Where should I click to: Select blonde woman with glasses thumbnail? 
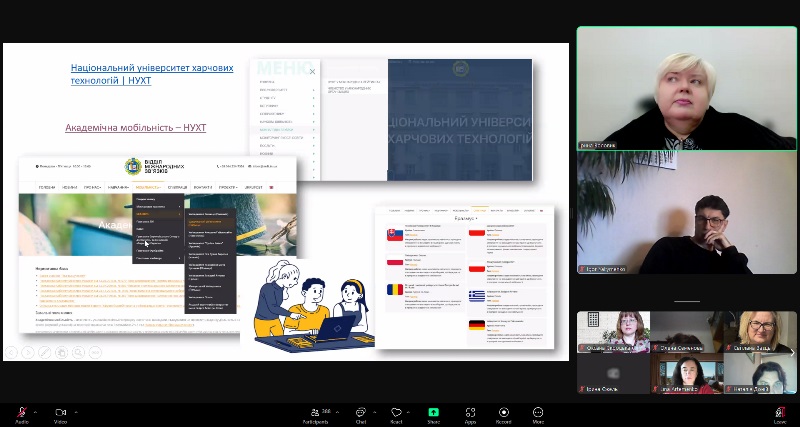coord(760,332)
